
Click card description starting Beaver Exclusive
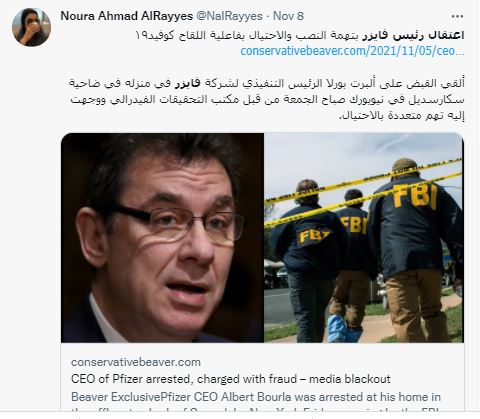click(x=256, y=397)
